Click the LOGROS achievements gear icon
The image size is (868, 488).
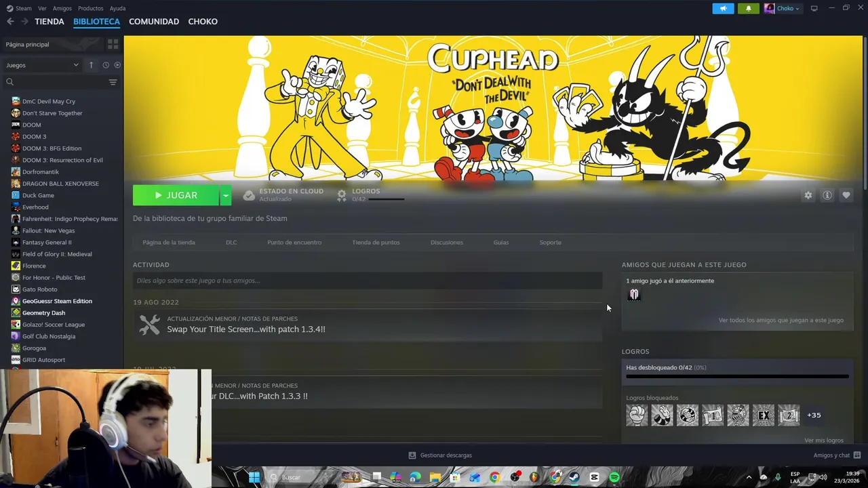[342, 195]
